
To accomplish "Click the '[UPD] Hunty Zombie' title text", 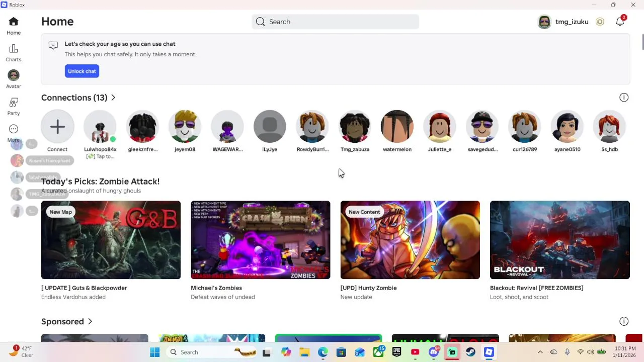I will [x=369, y=288].
